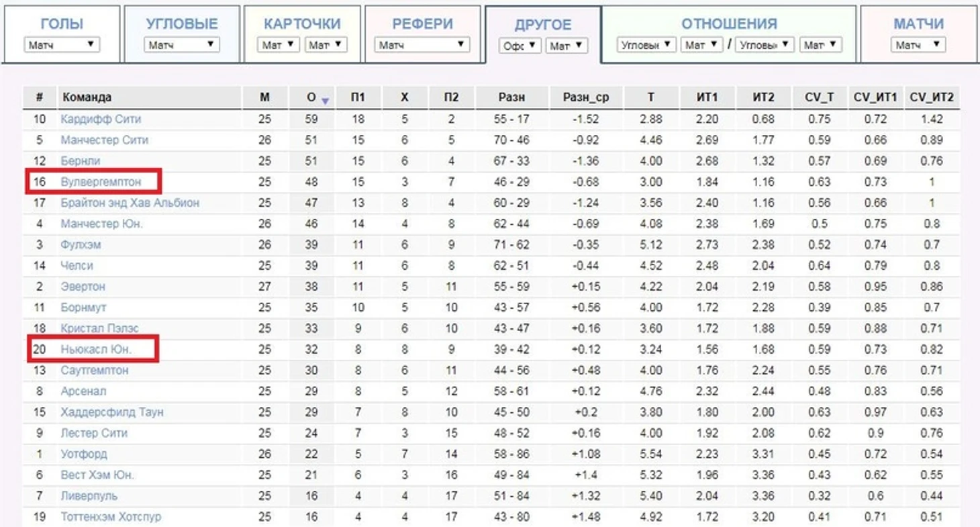
Task: Sort table by П1 column header
Action: [x=358, y=97]
